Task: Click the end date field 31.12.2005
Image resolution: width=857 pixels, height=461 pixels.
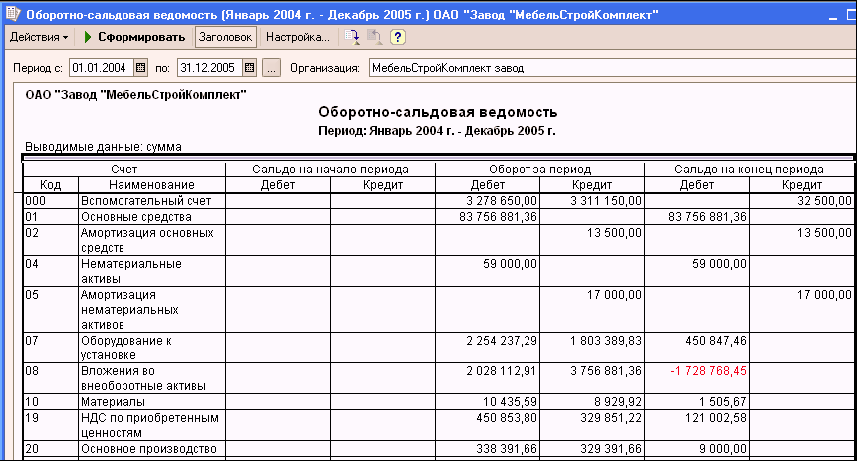Action: 208,68
